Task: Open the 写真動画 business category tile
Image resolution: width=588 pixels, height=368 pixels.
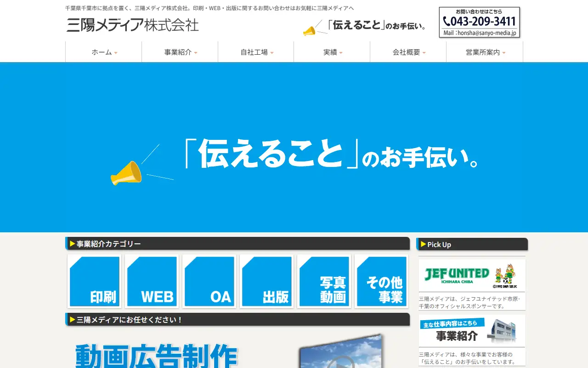Action: pos(324,282)
